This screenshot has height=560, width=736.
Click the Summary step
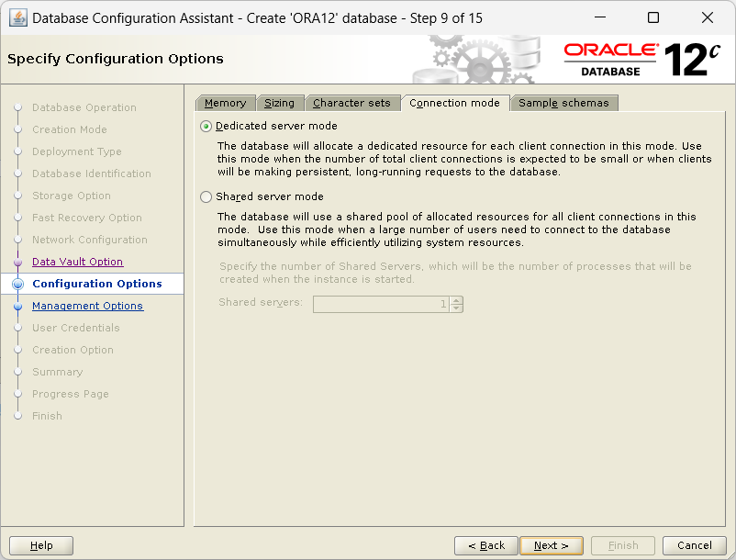[x=57, y=372]
